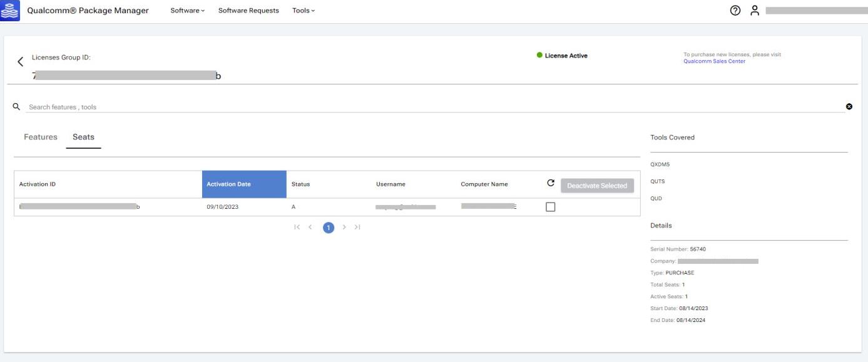Switch to the Features tab

tap(41, 137)
